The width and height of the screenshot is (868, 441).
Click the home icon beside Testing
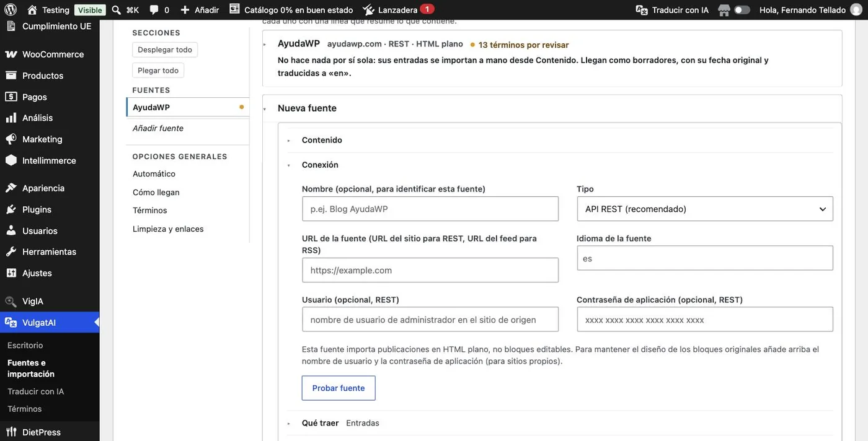point(32,10)
